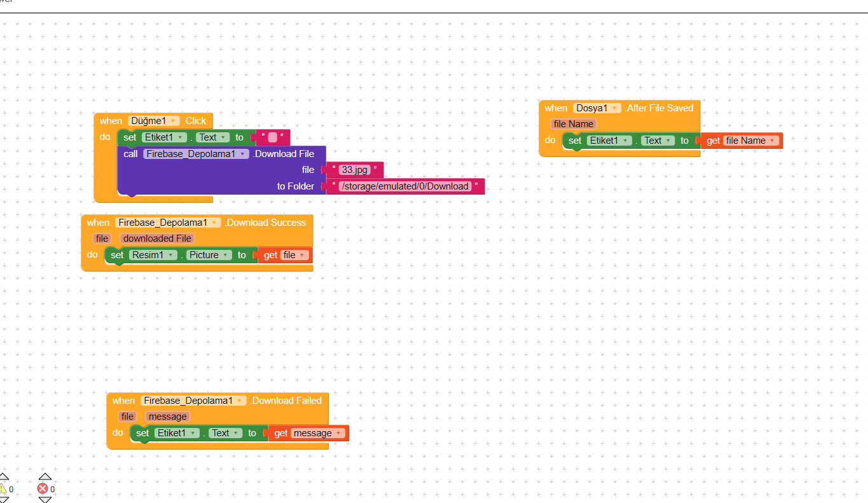Open the get message variable dropdown
868x503 pixels.
pos(318,433)
